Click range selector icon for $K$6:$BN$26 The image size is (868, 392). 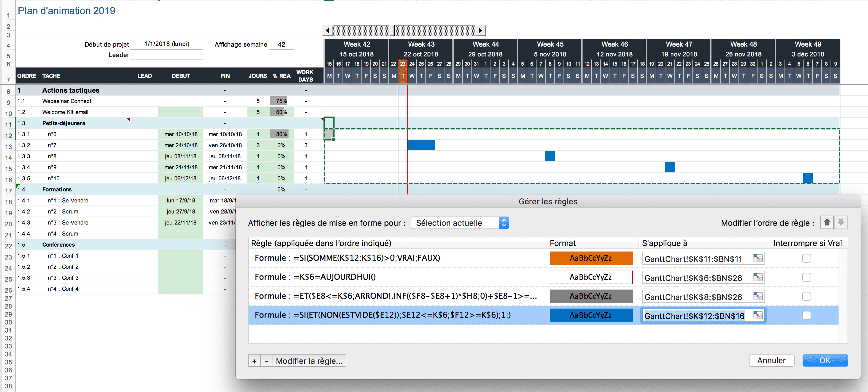click(758, 278)
